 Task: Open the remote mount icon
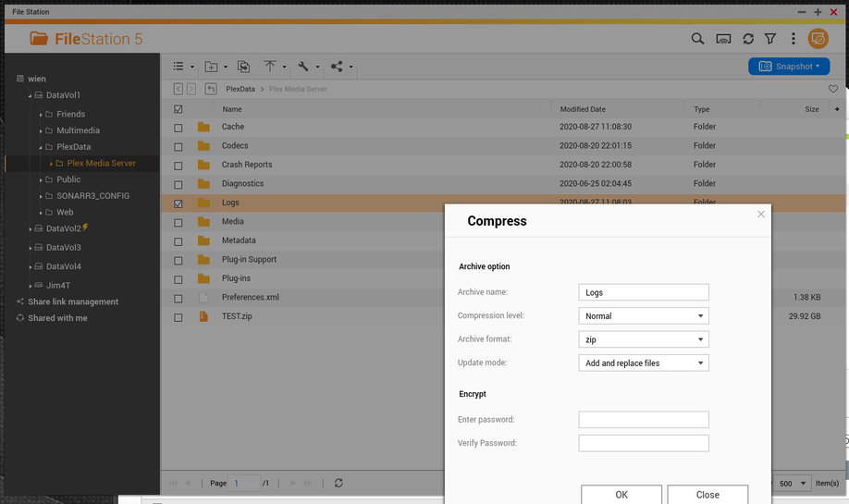723,39
